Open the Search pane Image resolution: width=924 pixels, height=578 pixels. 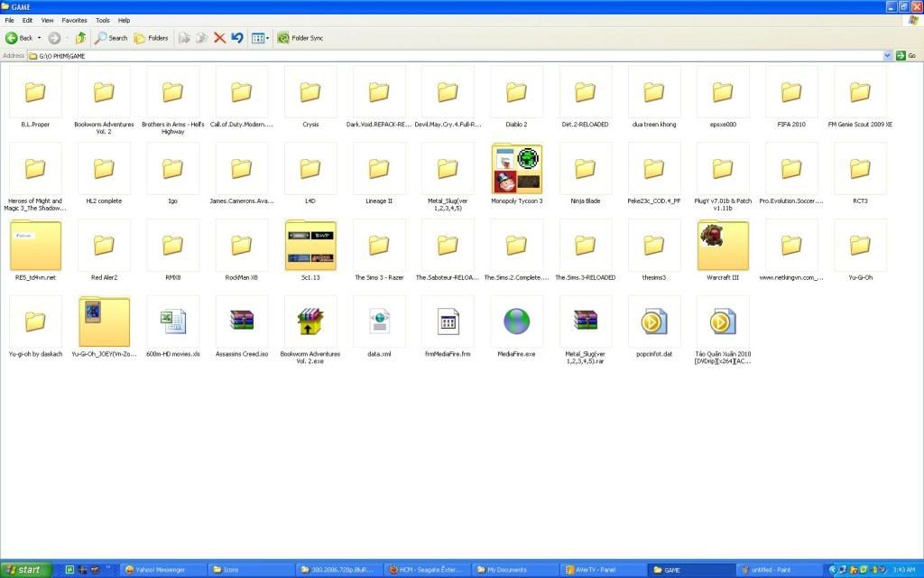pyautogui.click(x=111, y=38)
